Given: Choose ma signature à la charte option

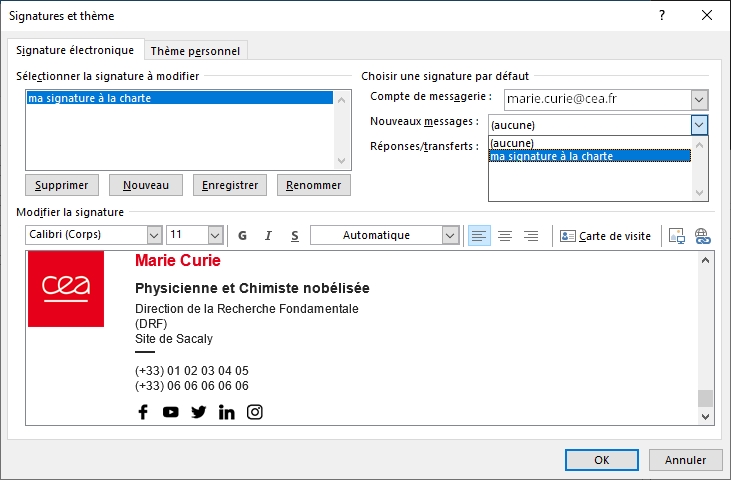Looking at the screenshot, I should tap(590, 156).
